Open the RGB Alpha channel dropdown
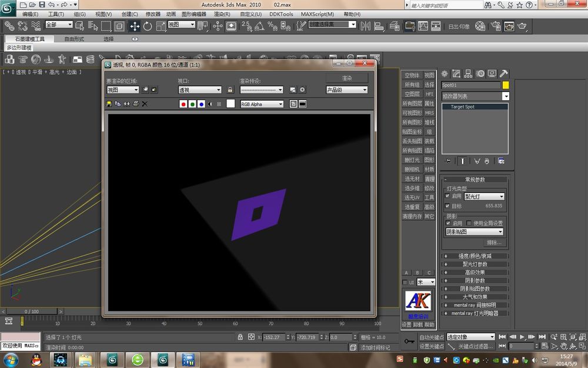The width and height of the screenshot is (588, 368). [x=262, y=104]
